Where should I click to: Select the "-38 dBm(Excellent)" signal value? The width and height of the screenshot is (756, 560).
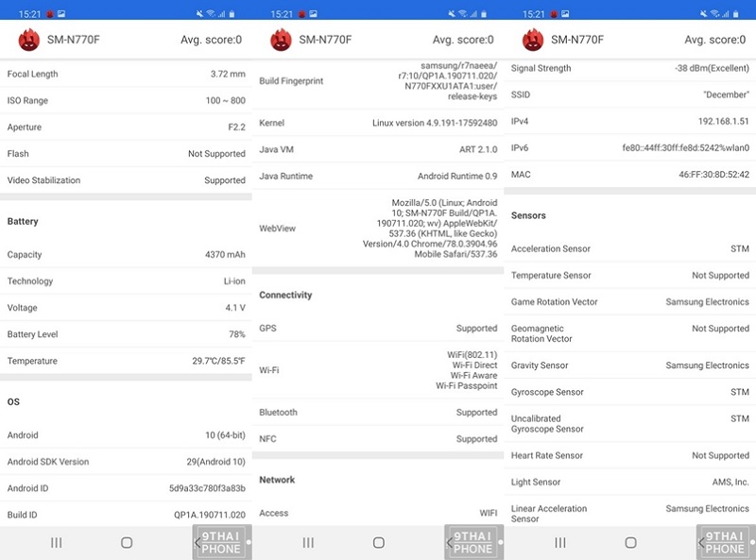point(713,68)
